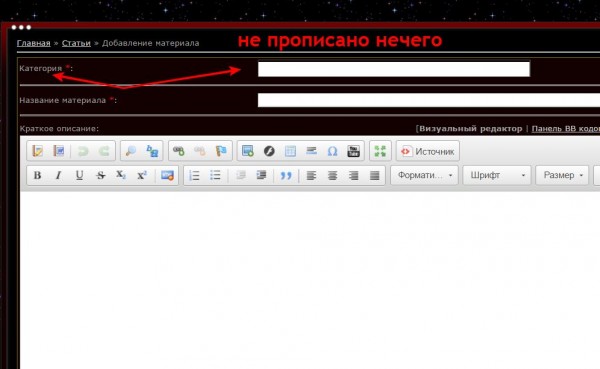Maximize the editor with green arrows icon

point(380,151)
